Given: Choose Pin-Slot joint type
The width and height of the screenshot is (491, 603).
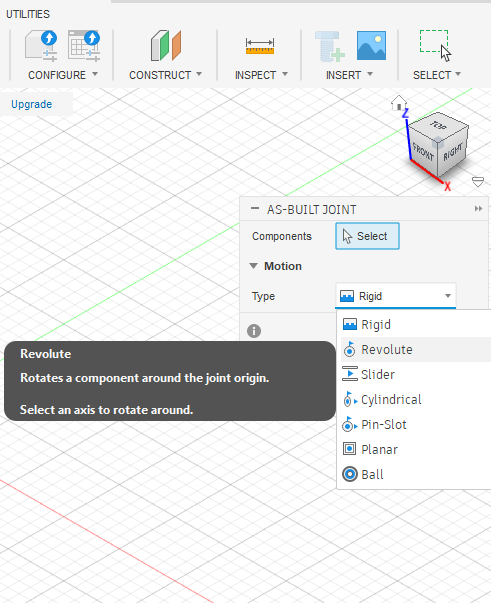Looking at the screenshot, I should pos(416,425).
